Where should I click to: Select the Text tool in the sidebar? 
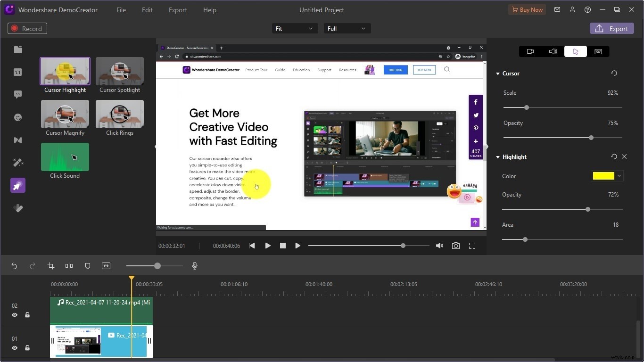[17, 72]
